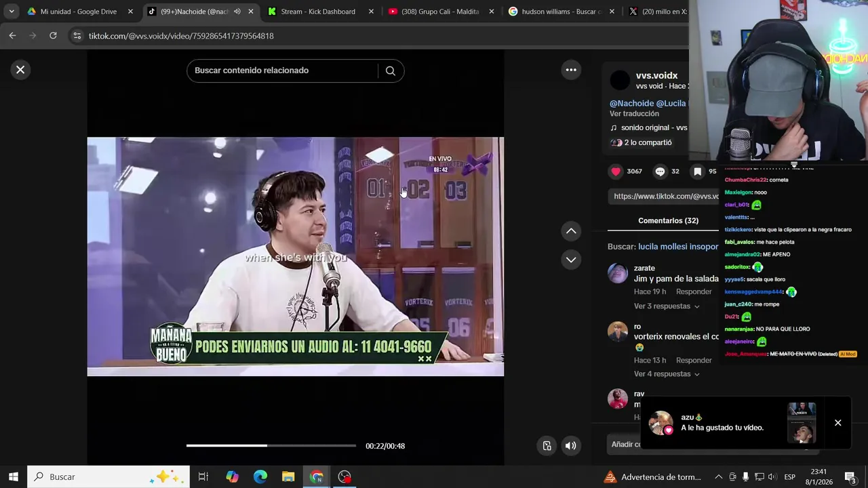
Task: Open the three-dot more options menu
Action: click(x=571, y=70)
